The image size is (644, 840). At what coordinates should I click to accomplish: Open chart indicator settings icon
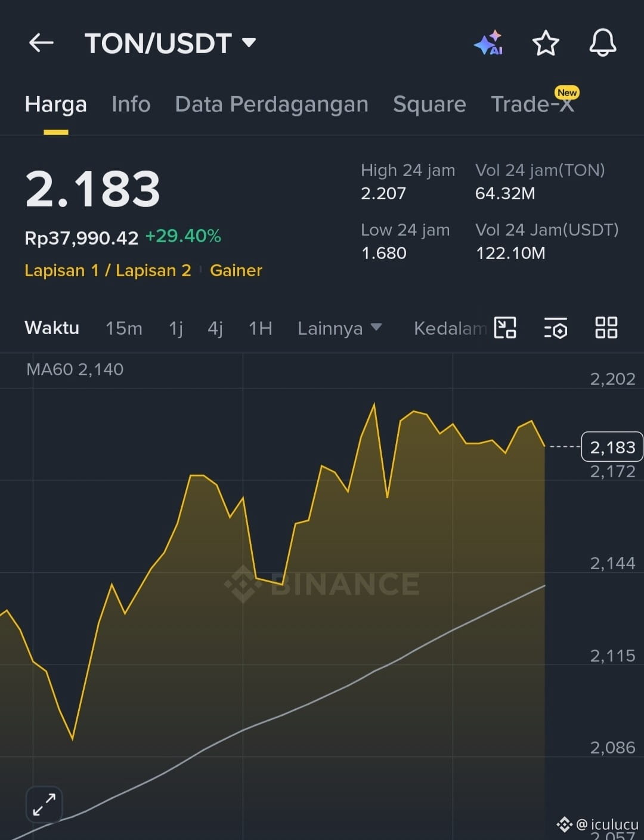click(x=556, y=328)
